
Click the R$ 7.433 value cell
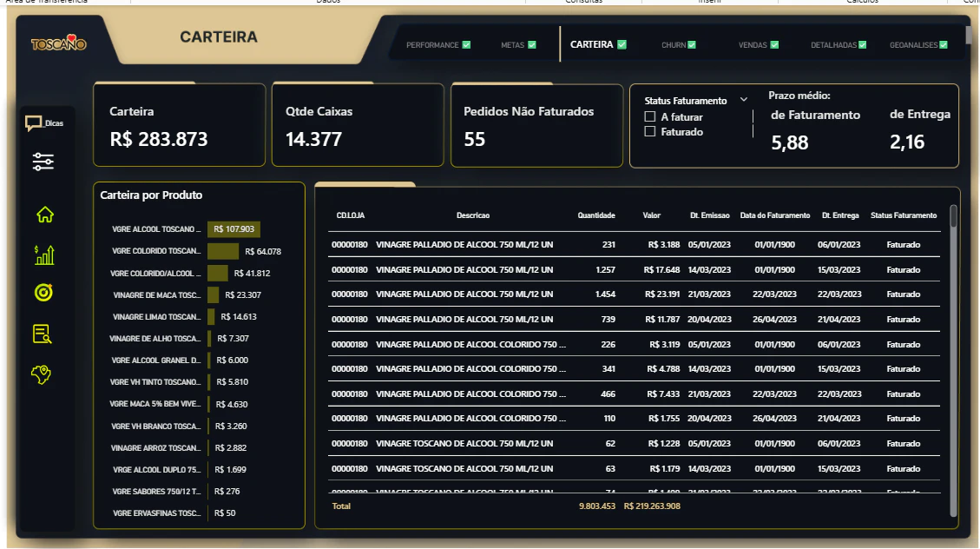664,394
